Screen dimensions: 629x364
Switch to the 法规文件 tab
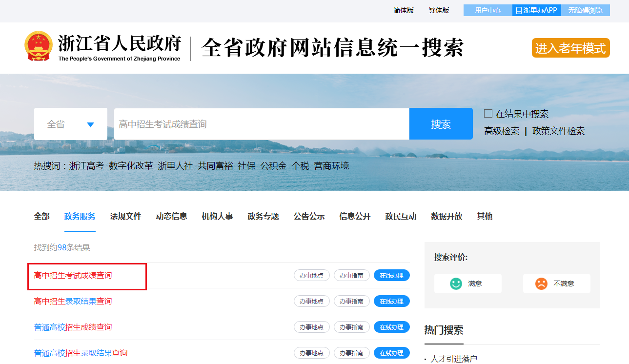click(x=125, y=216)
